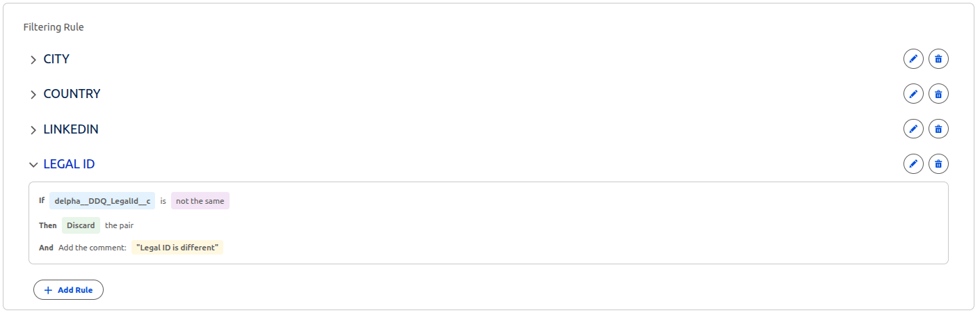This screenshot has height=313, width=980.
Task: Select the CITY rule title
Action: point(56,59)
